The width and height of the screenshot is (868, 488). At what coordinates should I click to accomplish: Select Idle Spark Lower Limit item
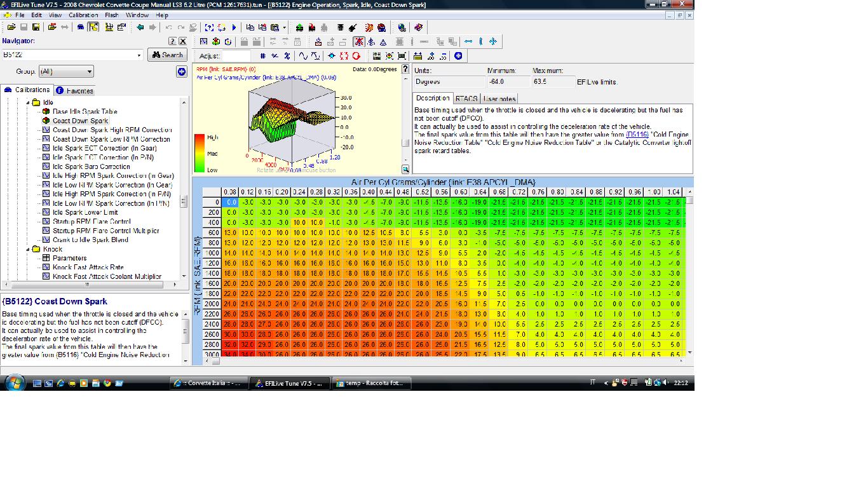pyautogui.click(x=85, y=212)
